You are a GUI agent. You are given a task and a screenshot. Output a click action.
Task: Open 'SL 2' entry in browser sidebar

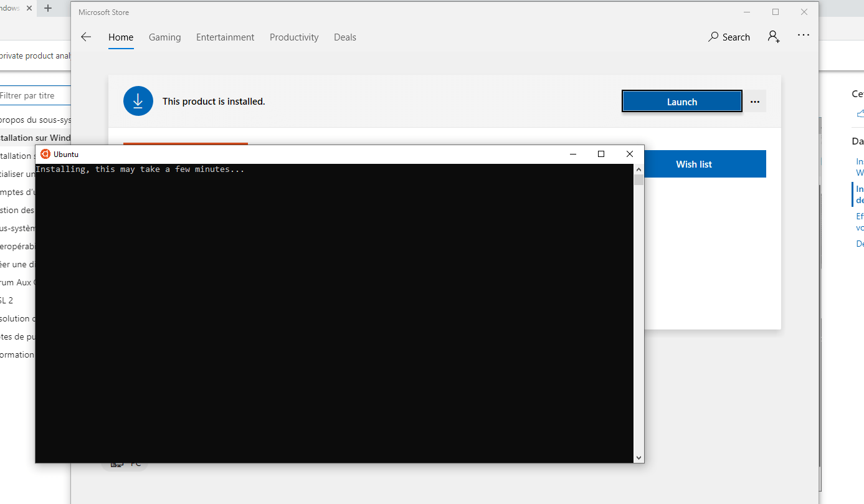[x=6, y=300]
